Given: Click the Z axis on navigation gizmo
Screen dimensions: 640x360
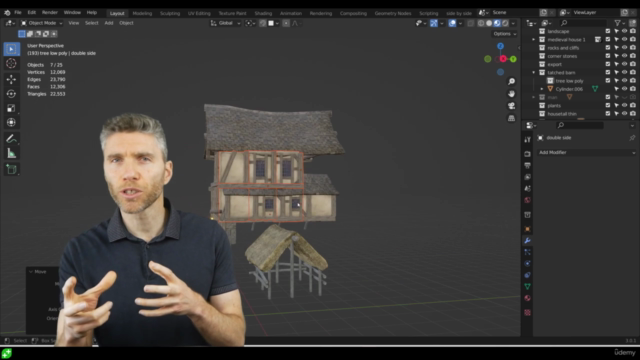Looking at the screenshot, I should 500,46.
